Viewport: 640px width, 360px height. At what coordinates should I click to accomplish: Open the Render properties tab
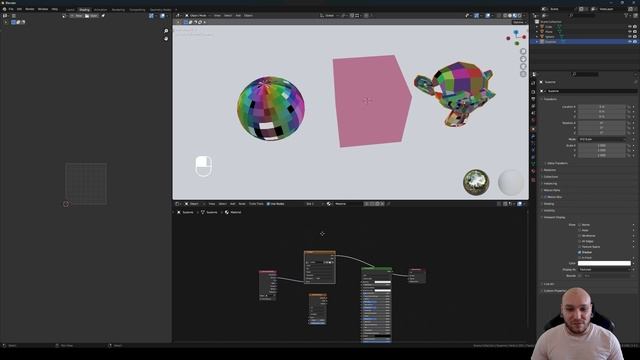pos(533,92)
